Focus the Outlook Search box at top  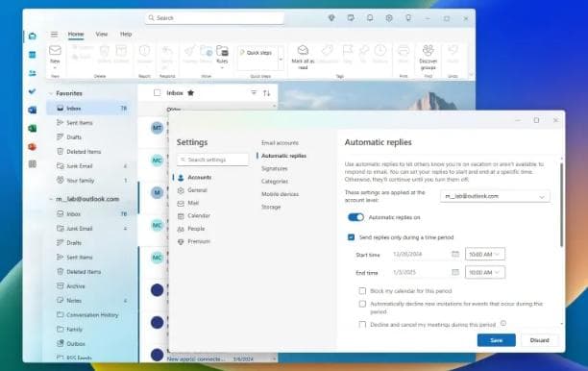[x=214, y=18]
